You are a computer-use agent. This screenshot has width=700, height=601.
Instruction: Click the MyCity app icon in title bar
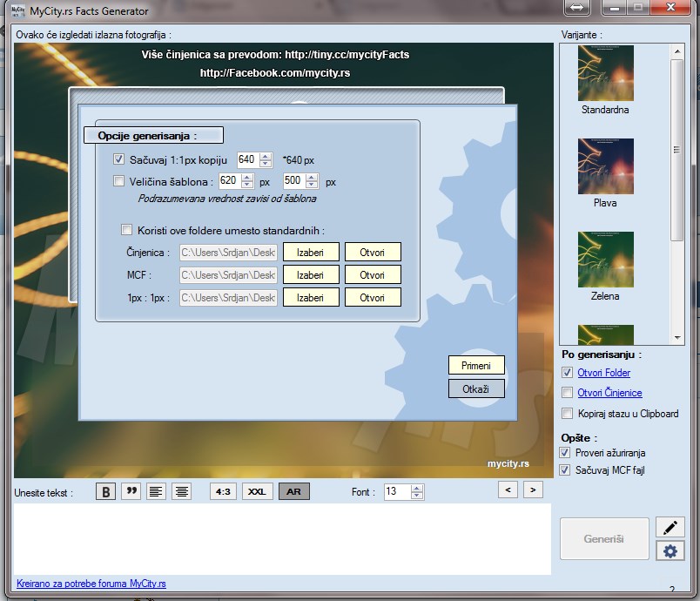point(18,10)
